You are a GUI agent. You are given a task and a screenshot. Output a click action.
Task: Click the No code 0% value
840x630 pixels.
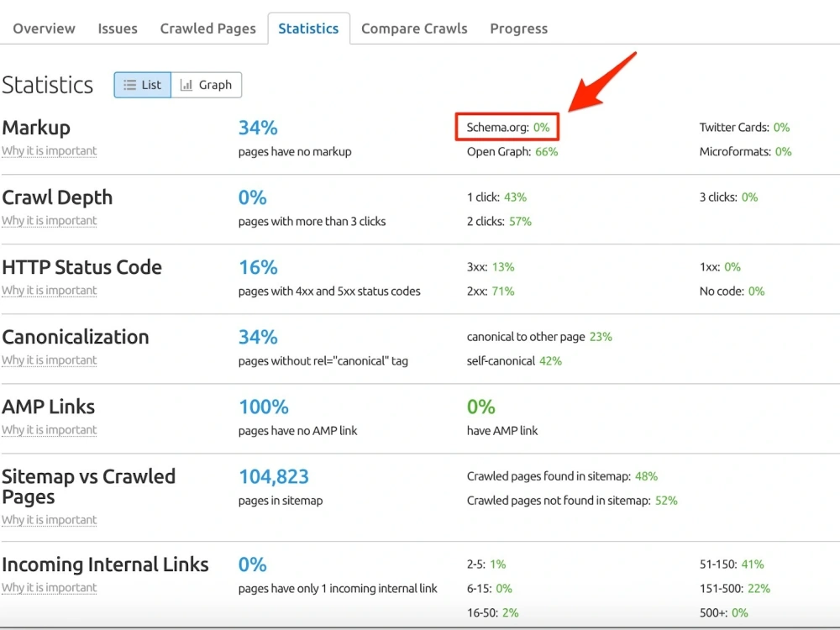click(757, 291)
